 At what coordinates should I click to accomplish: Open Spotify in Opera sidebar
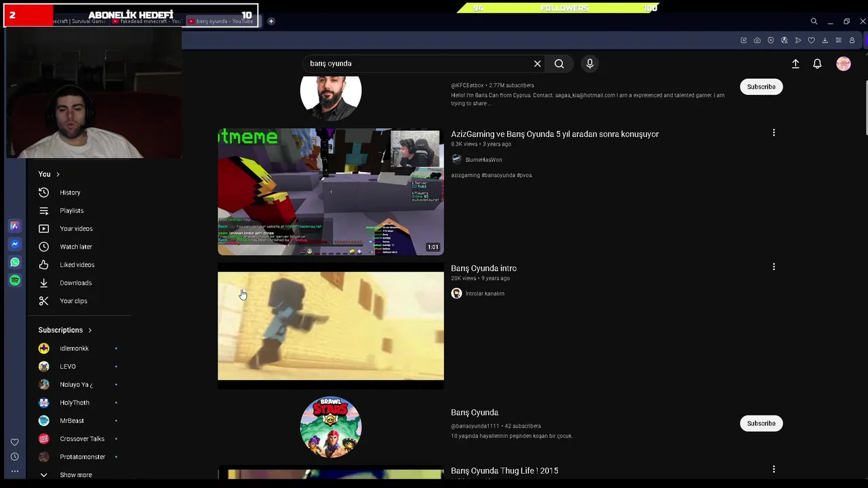(x=14, y=281)
